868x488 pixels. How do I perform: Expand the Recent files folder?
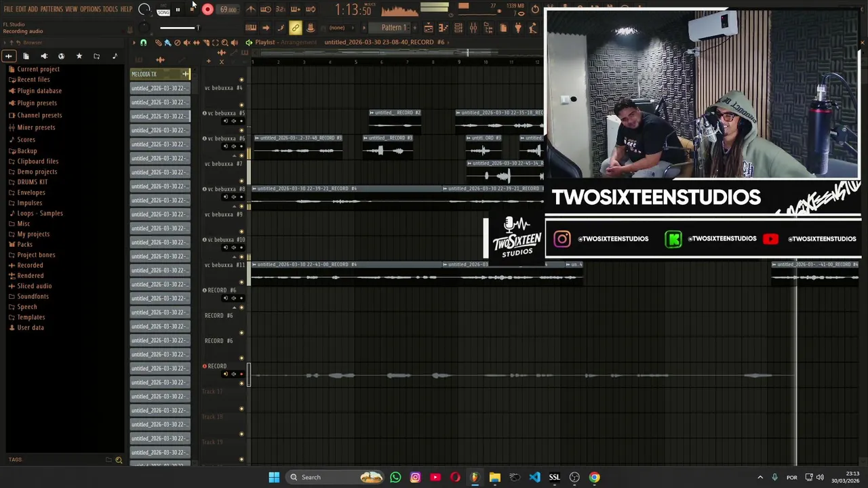pos(33,79)
